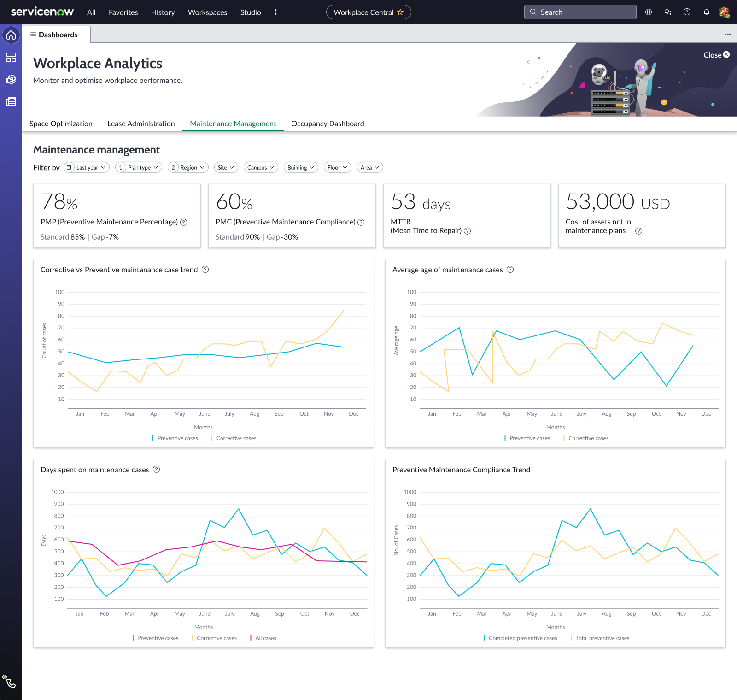Click the three-dot more menu next to Studio
Screen dimensions: 737x700
pos(276,12)
